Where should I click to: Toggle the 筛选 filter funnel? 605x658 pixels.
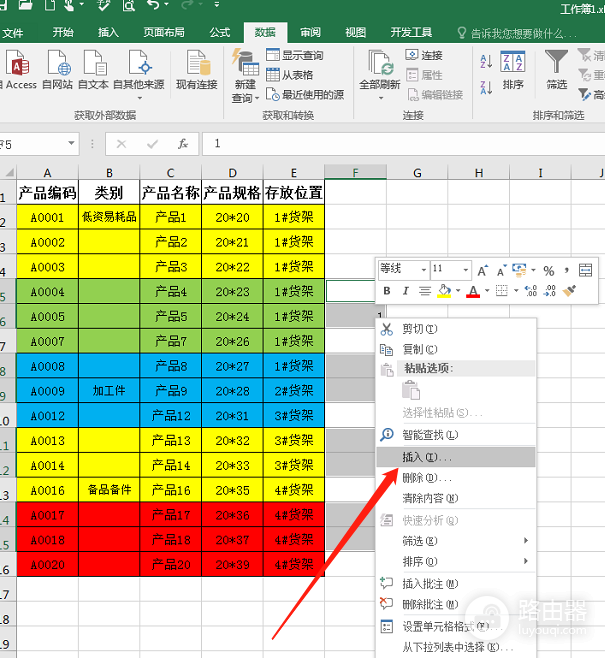556,70
